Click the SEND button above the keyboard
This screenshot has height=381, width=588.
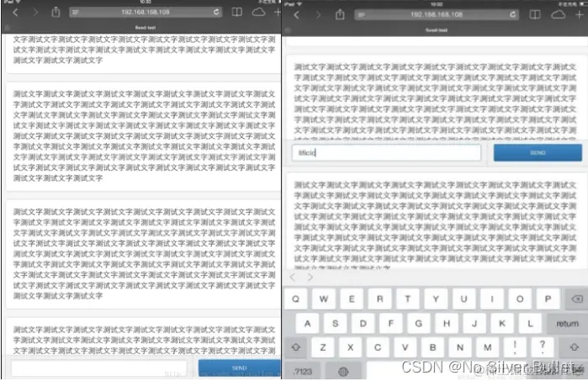(538, 153)
